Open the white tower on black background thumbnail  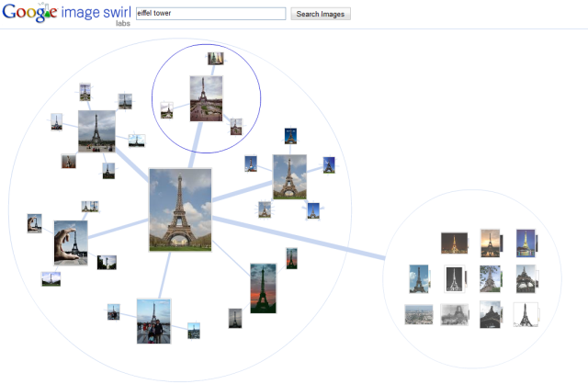[x=454, y=277]
